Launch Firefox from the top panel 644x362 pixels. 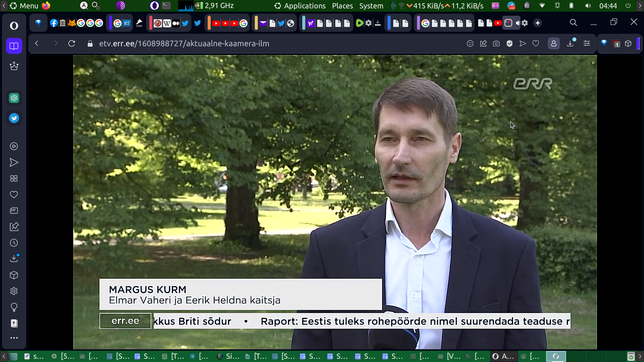coord(46,6)
